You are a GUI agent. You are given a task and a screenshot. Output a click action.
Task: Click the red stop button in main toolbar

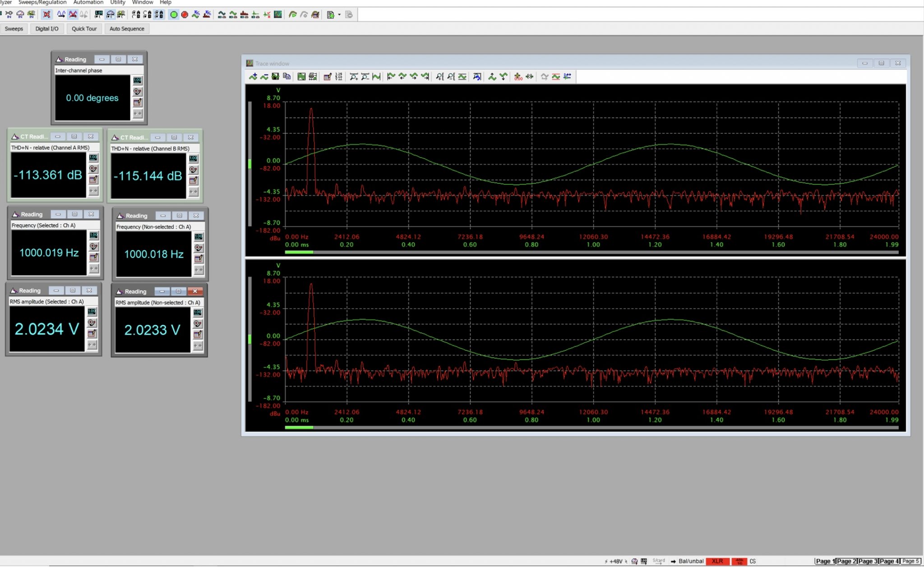tap(185, 14)
